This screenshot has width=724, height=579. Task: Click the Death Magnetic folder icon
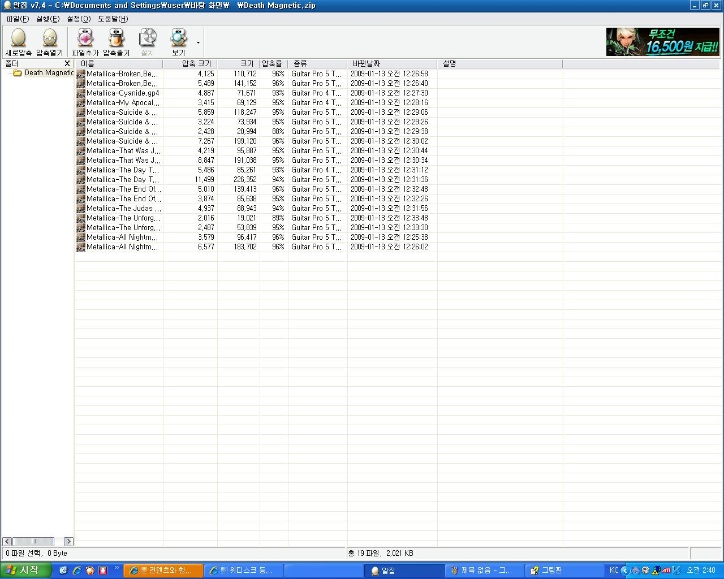pyautogui.click(x=18, y=73)
